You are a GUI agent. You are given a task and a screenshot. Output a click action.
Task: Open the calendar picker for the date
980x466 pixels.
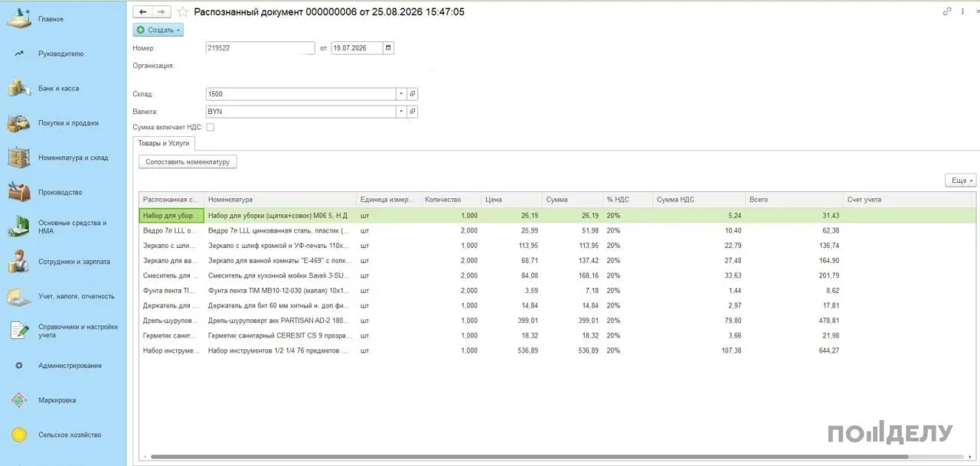coord(388,47)
